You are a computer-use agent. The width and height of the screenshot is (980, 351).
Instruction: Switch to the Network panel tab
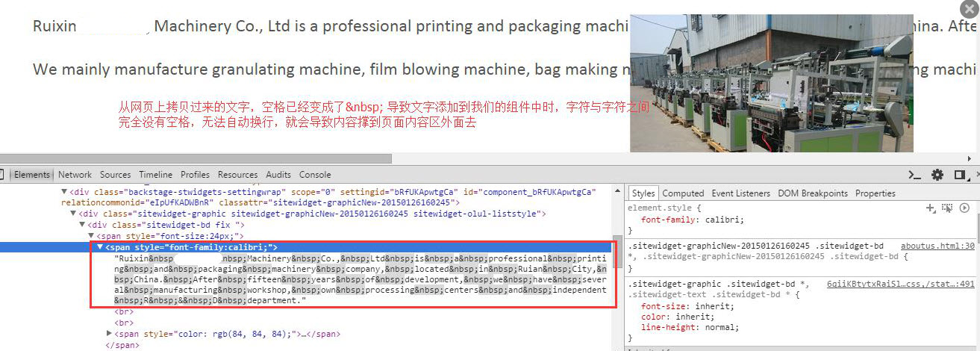click(x=75, y=175)
